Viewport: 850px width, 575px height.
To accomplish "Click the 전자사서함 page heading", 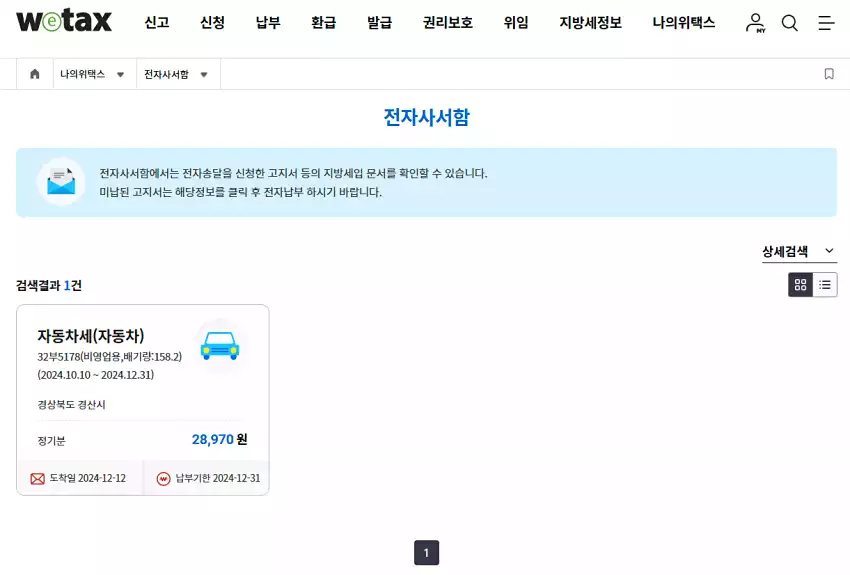I will [427, 117].
